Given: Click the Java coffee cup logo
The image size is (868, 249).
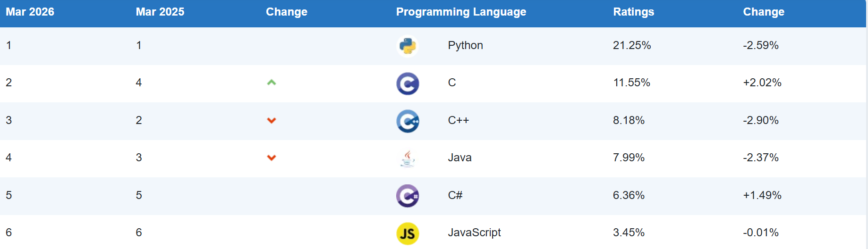Looking at the screenshot, I should pyautogui.click(x=408, y=158).
